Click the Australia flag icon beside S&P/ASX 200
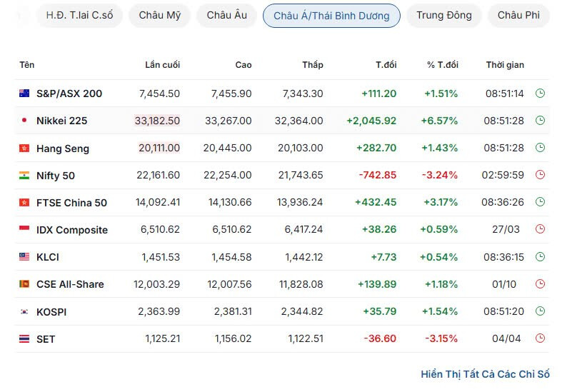 (24, 94)
